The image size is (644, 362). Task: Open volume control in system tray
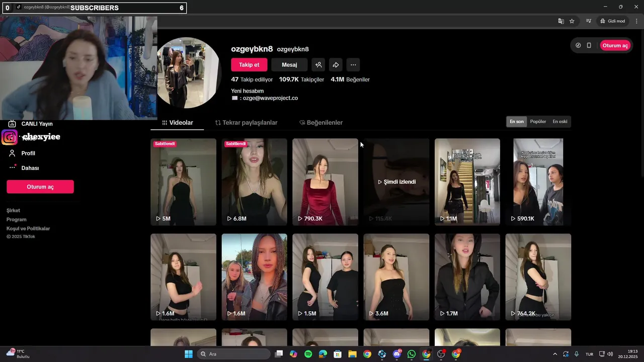point(610,354)
